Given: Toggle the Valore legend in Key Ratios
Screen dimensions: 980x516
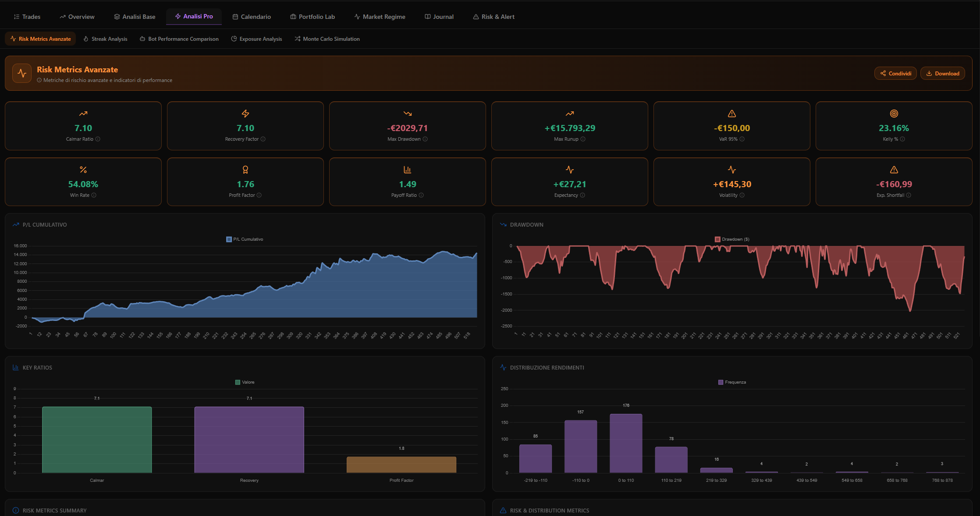Looking at the screenshot, I should pos(245,382).
